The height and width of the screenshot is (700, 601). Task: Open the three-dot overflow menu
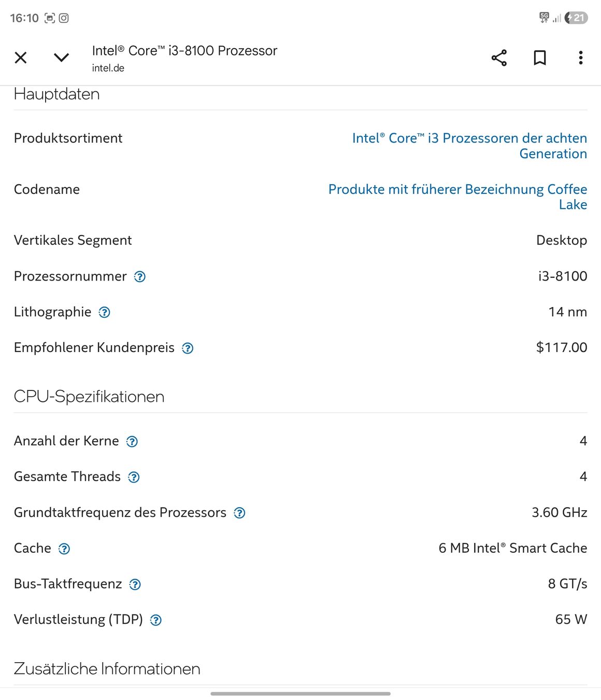click(x=581, y=58)
